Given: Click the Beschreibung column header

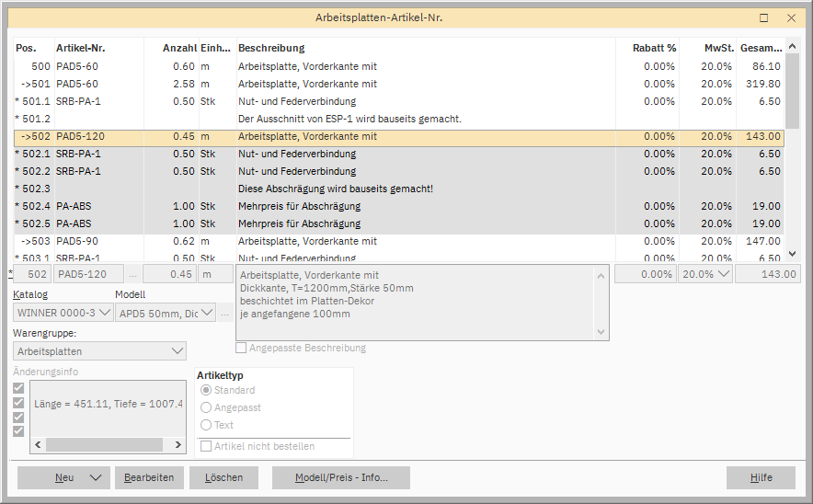Looking at the screenshot, I should [271, 48].
